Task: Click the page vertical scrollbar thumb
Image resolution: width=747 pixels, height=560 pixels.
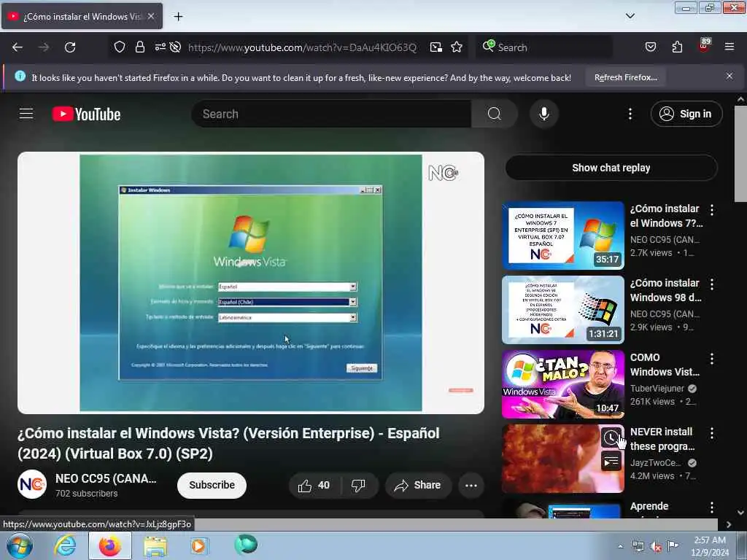Action: click(741, 153)
